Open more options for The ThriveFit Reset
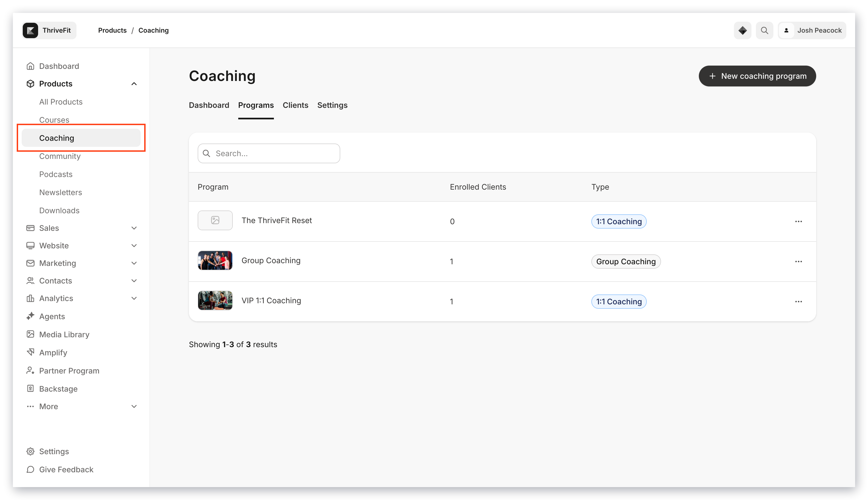The image size is (868, 500). pos(798,221)
